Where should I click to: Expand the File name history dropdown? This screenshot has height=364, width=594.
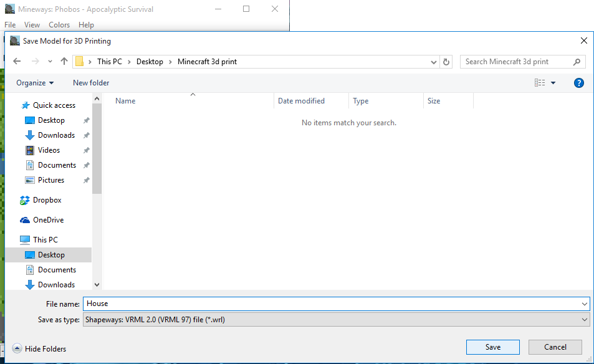click(585, 304)
